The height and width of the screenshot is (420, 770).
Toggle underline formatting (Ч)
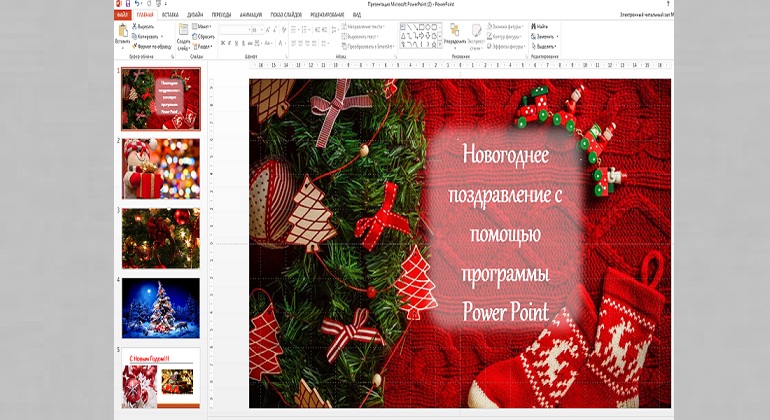pos(236,43)
